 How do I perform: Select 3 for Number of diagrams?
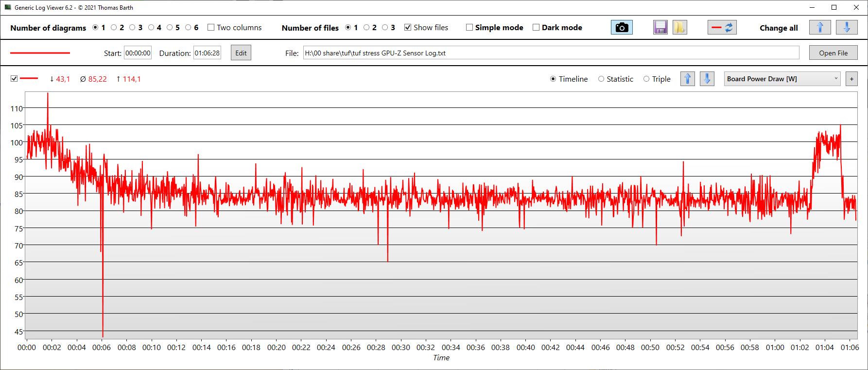click(x=133, y=28)
